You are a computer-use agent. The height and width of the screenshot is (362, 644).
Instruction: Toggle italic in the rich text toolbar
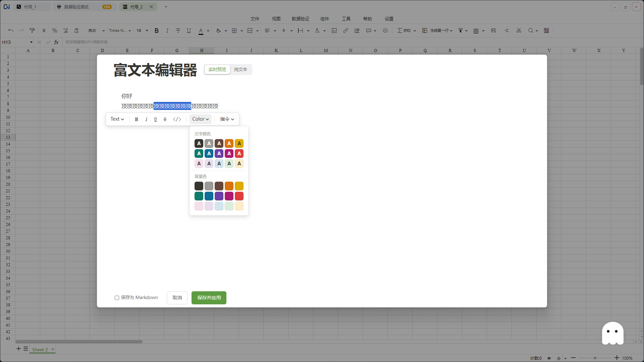pyautogui.click(x=146, y=119)
